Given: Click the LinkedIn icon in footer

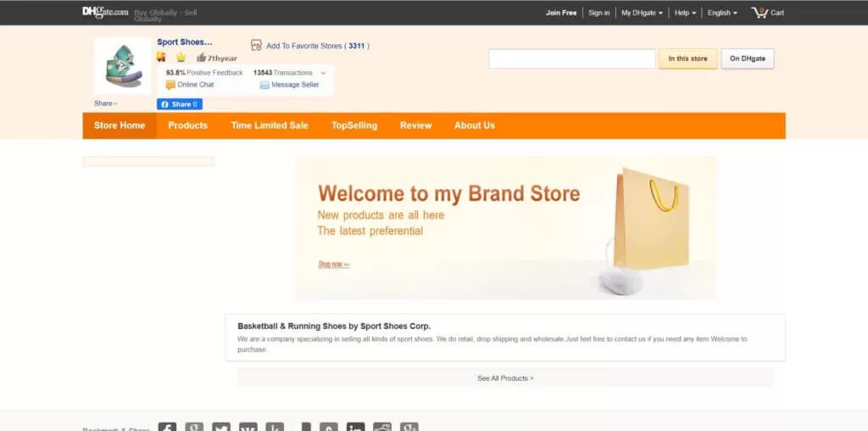Looking at the screenshot, I should [x=355, y=427].
